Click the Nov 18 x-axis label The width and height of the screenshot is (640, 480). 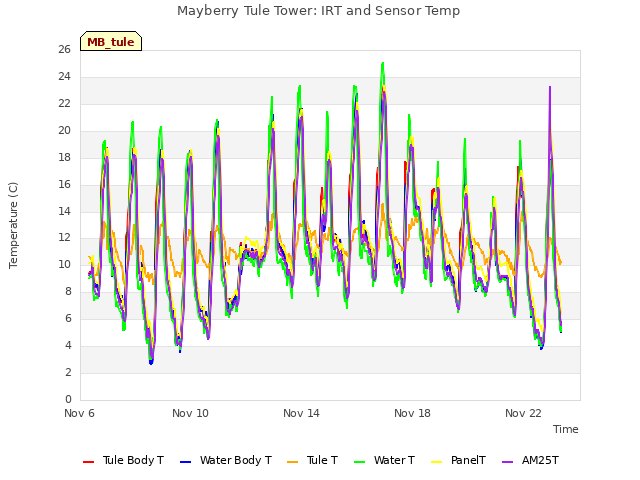click(412, 413)
